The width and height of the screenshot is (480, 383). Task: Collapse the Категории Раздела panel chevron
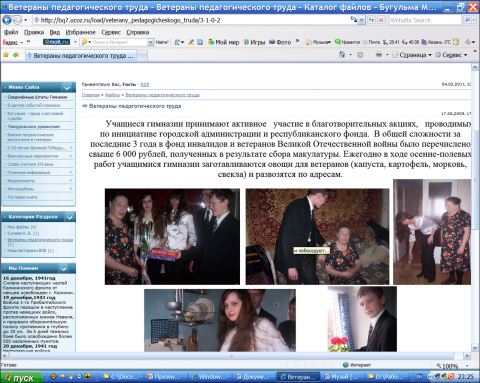(69, 217)
